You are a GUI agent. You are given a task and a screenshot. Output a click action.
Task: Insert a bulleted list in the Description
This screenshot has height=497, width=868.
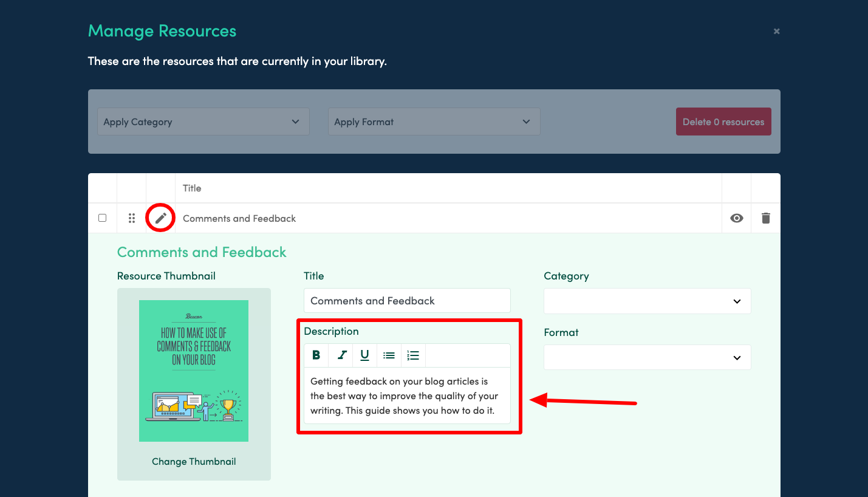pos(389,355)
